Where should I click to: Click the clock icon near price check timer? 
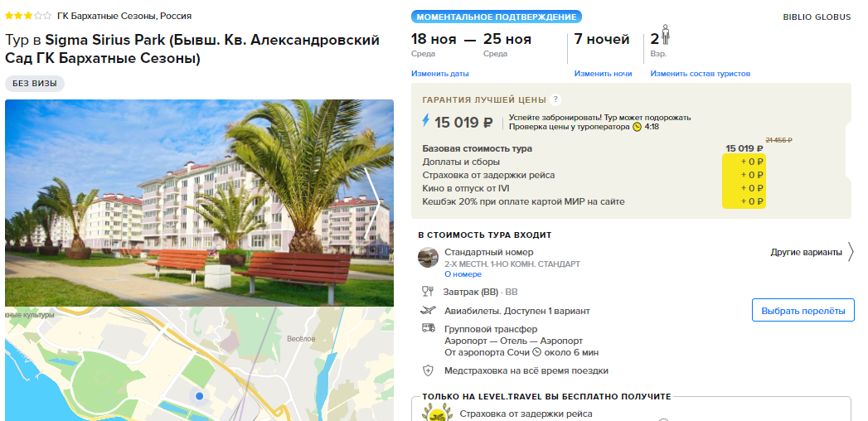pyautogui.click(x=638, y=127)
